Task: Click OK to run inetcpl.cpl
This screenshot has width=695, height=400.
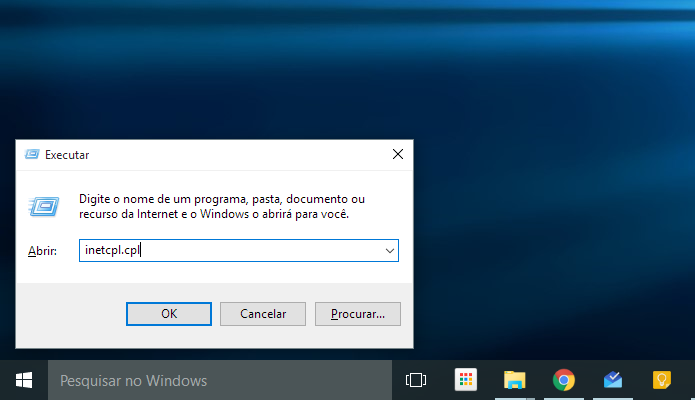Action: coord(169,314)
